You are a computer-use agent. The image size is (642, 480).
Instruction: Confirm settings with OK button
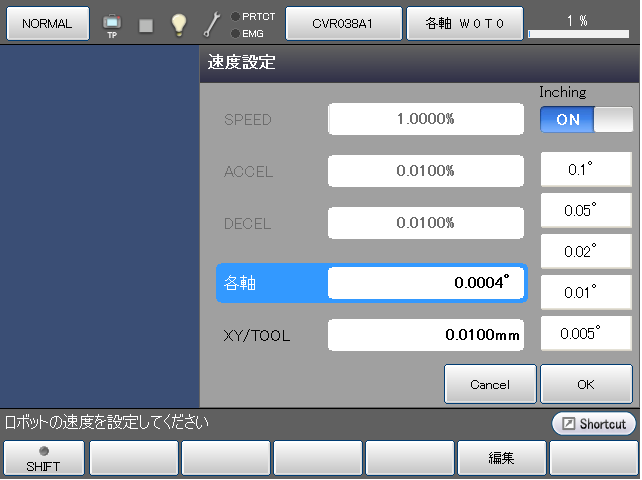pos(586,384)
